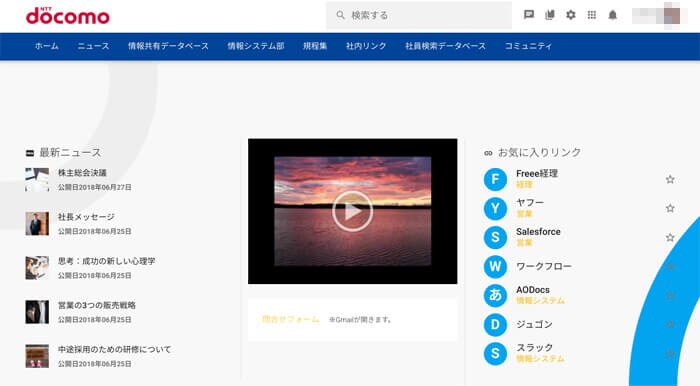This screenshot has height=386, width=700.
Task: Click thumbnail of 営業の3つの販売戦略 news
Action: [37, 312]
